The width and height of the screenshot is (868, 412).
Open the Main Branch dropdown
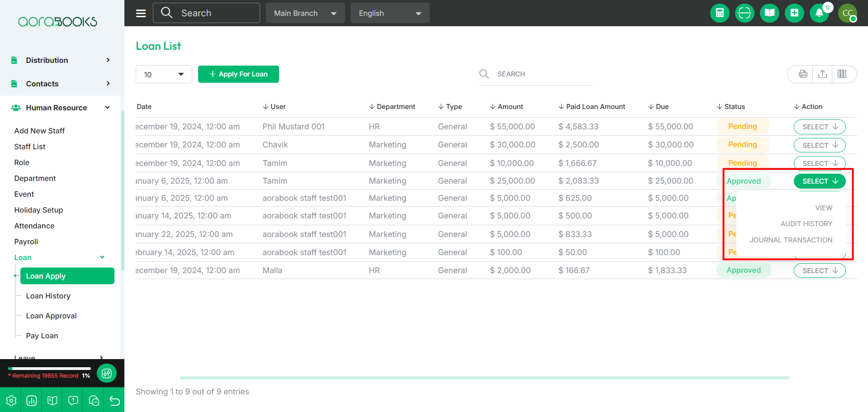305,13
